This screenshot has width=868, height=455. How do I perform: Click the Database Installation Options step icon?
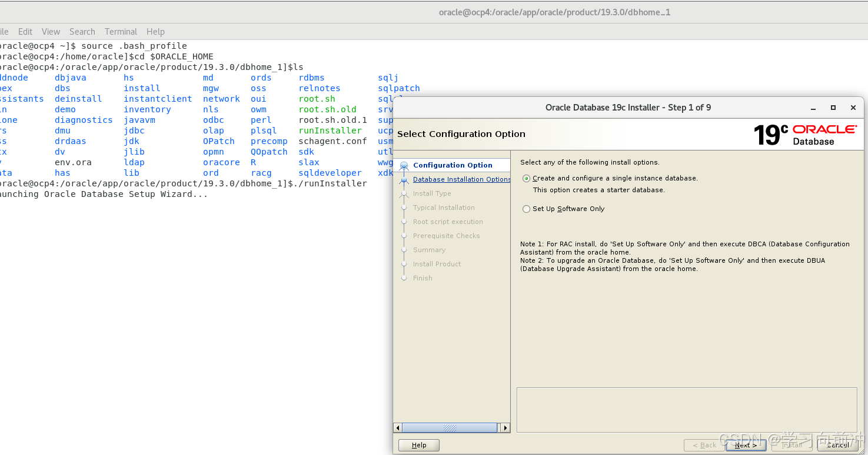tap(404, 179)
